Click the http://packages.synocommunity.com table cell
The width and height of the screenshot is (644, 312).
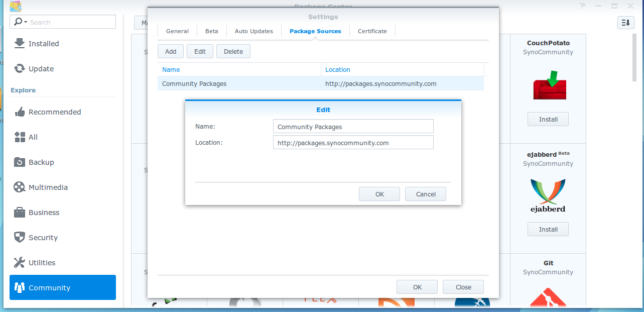(x=381, y=83)
